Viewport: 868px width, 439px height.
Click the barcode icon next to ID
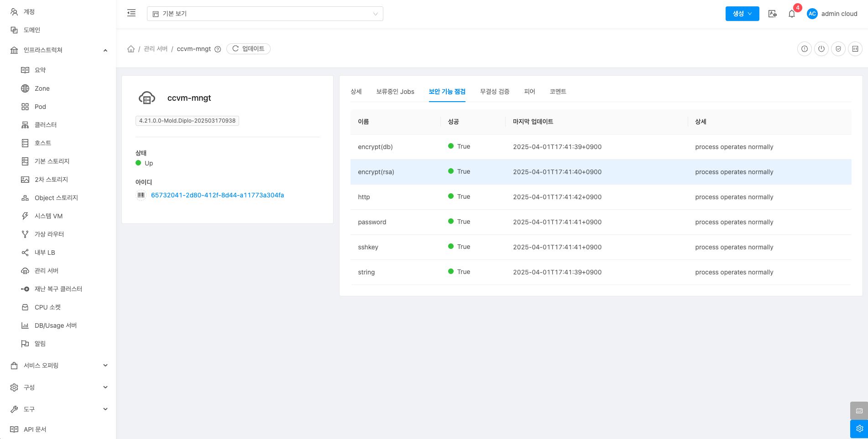tap(141, 195)
